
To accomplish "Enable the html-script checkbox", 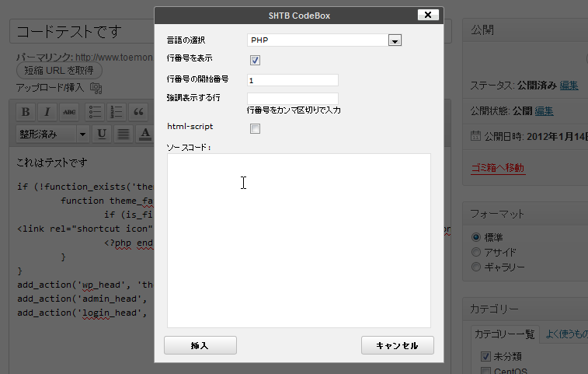I will 255,129.
